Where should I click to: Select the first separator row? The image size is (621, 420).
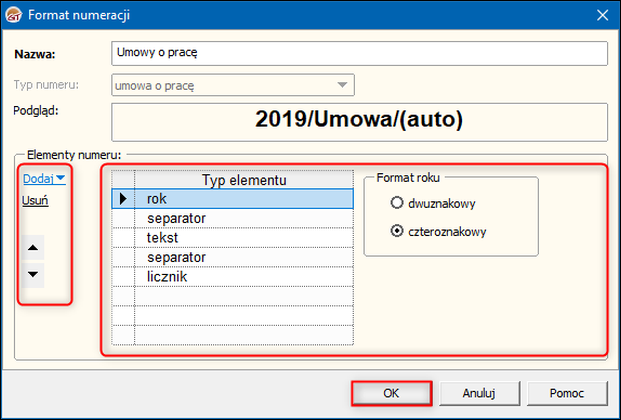coord(244,218)
